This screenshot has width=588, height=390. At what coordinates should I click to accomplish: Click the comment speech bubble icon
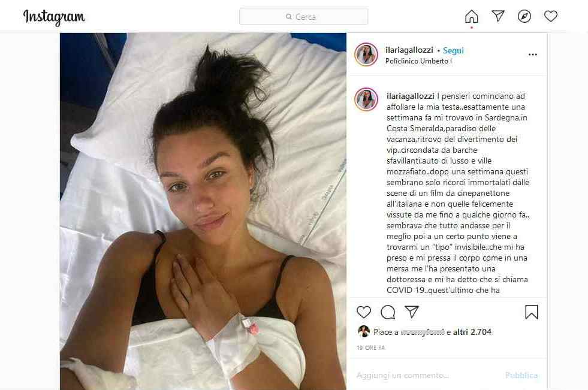(388, 312)
